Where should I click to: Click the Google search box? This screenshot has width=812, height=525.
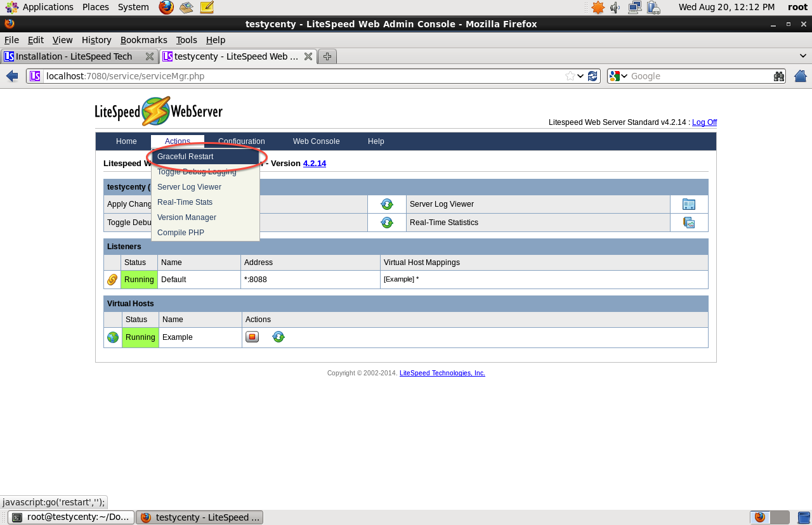tap(700, 76)
